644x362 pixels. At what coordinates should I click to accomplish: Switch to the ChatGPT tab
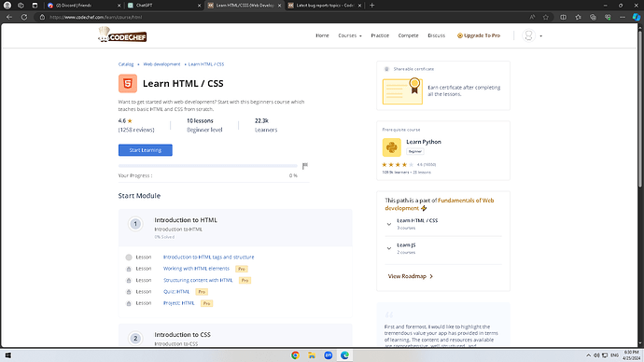(x=164, y=6)
